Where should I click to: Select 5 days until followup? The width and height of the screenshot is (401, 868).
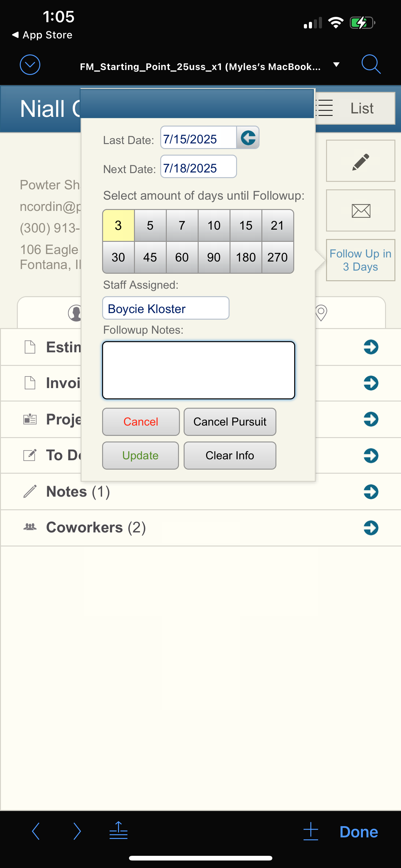click(150, 225)
